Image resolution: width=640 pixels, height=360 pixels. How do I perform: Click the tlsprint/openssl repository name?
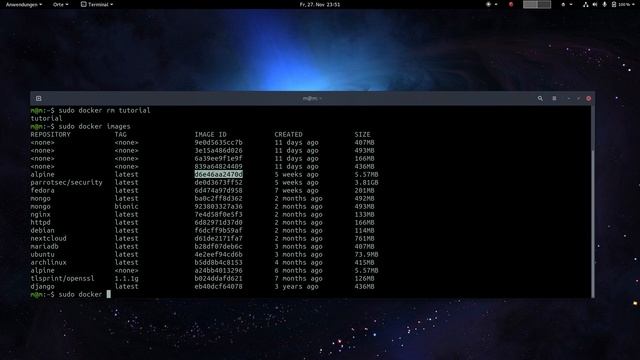coord(62,278)
